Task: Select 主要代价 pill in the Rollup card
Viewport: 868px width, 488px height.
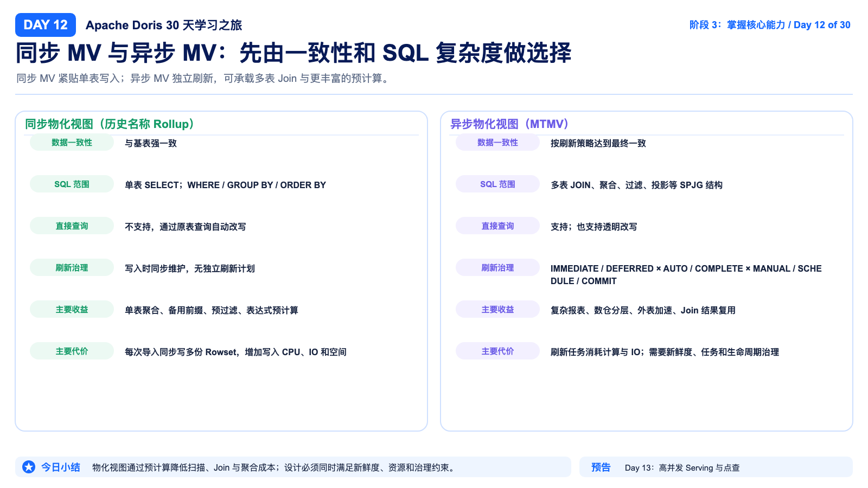Action: click(x=72, y=351)
